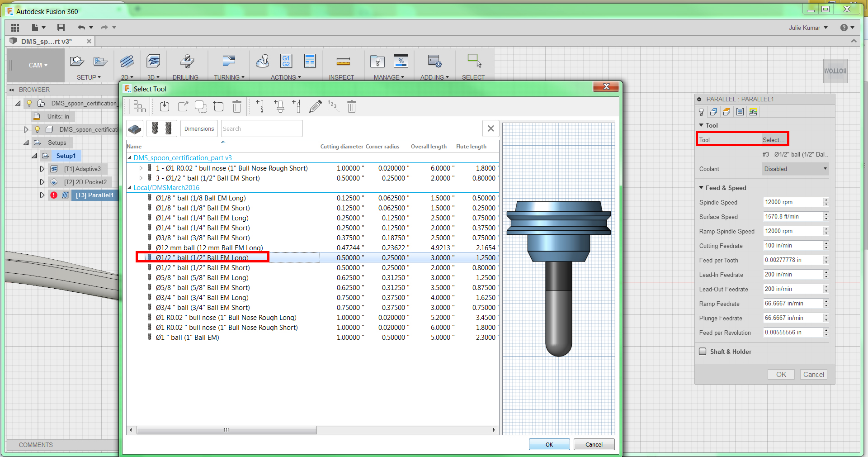Click the Cutting Feedrate stepper arrows
This screenshot has width=868, height=457.
tap(826, 245)
